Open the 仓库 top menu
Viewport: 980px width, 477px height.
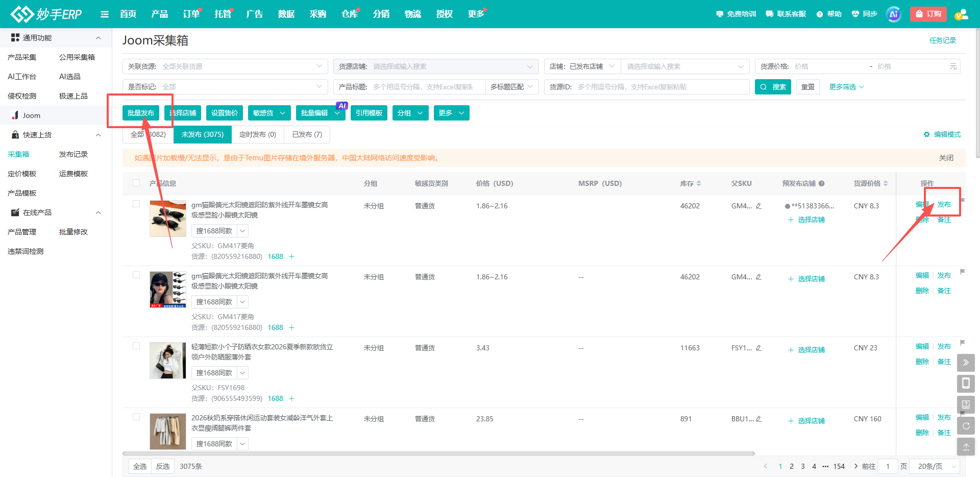pos(350,14)
